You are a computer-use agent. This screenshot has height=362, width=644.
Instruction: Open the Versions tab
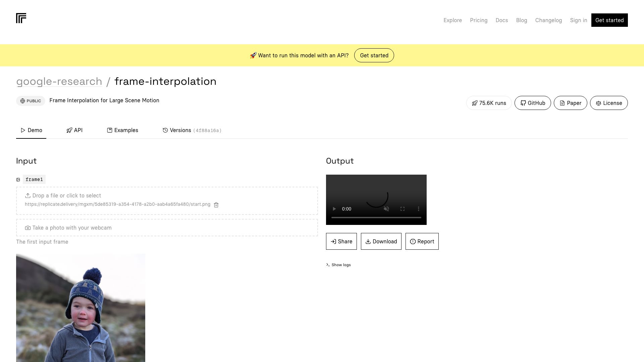pos(192,130)
